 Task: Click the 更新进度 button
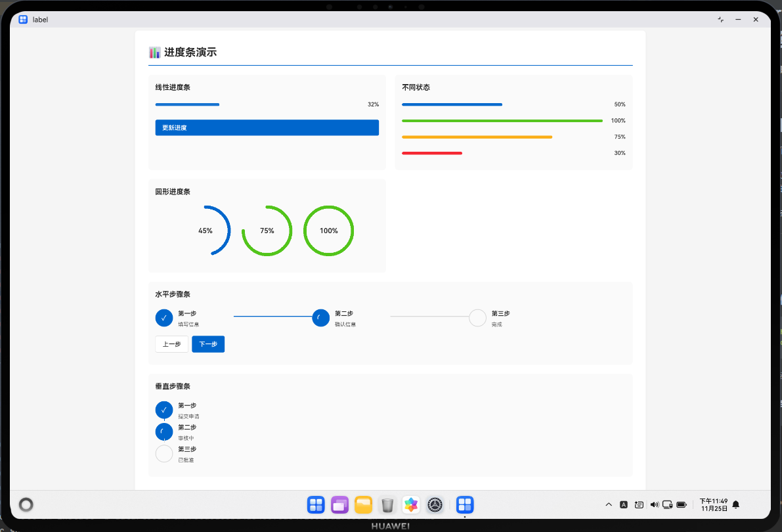click(267, 128)
